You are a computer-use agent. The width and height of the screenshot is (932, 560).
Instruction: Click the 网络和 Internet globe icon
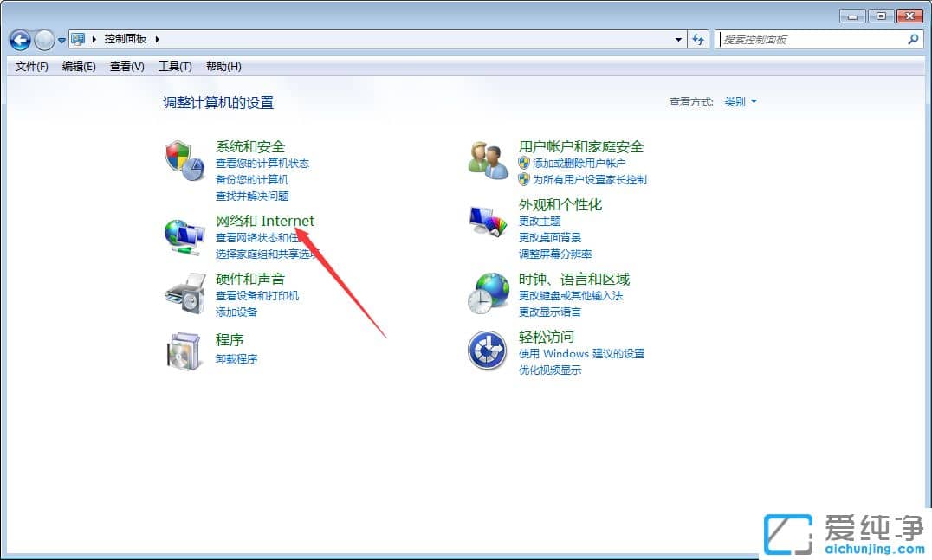[184, 234]
